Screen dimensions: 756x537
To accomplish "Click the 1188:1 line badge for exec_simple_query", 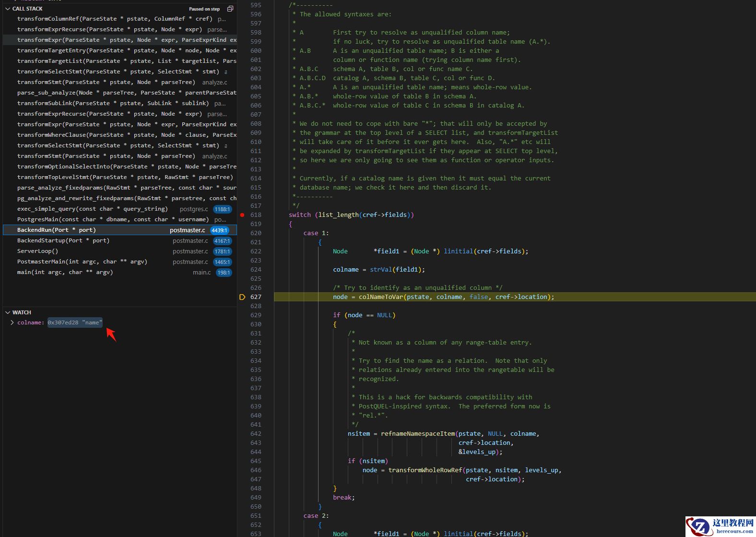I will coord(222,209).
